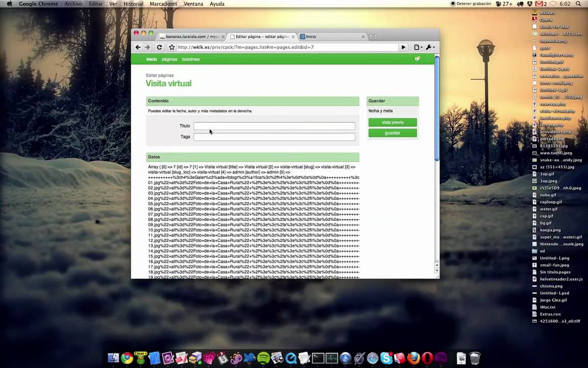Select helvetireader2.user.js desktop file
588x368 pixels.
point(557,279)
